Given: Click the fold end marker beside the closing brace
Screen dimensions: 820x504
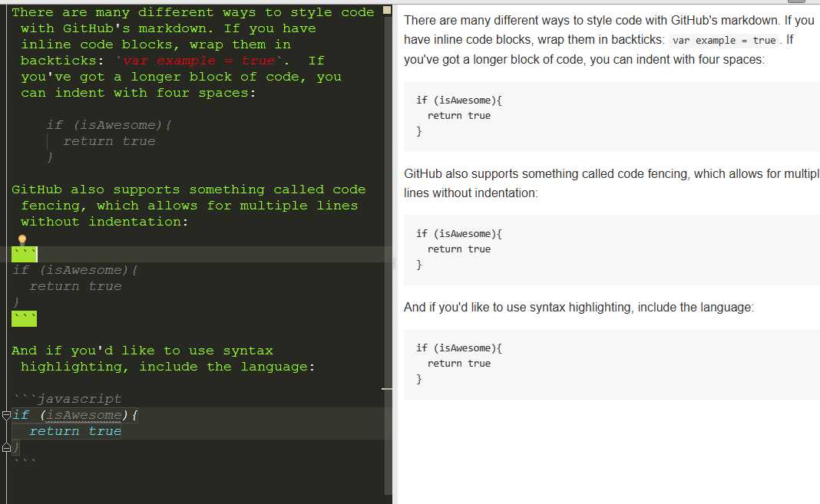Looking at the screenshot, I should click(6, 447).
